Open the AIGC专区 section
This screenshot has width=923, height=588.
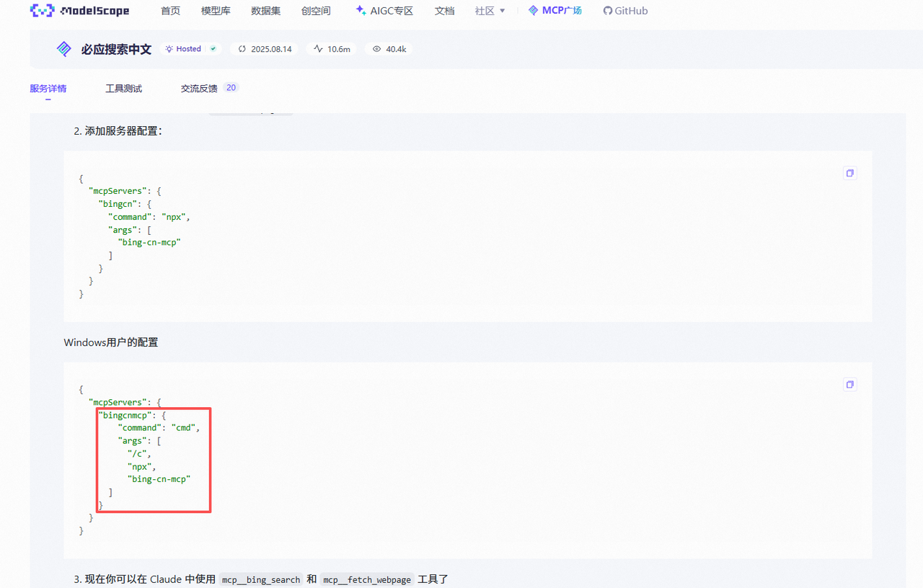pos(384,11)
